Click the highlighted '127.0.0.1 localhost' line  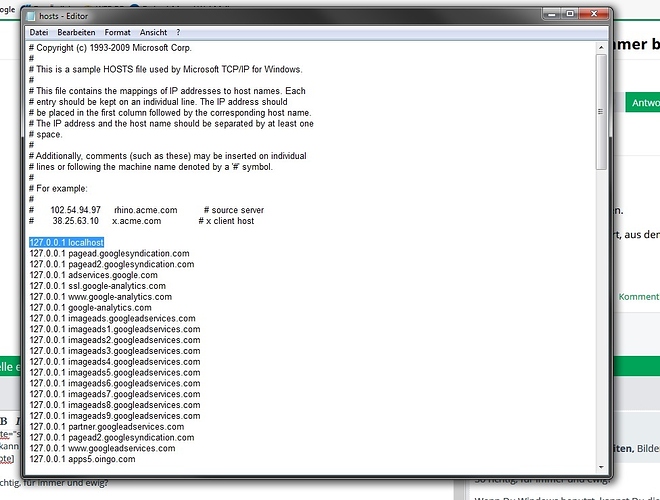(x=67, y=242)
